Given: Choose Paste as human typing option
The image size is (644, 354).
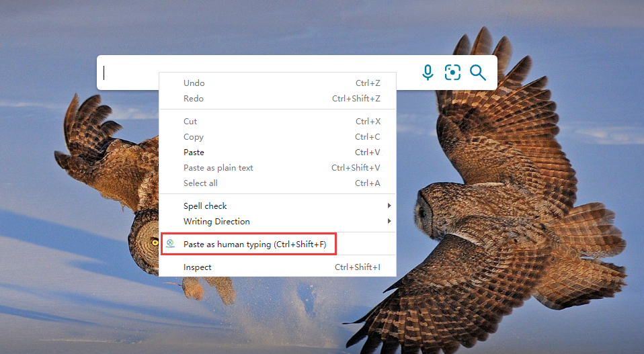Looking at the screenshot, I should pos(278,244).
